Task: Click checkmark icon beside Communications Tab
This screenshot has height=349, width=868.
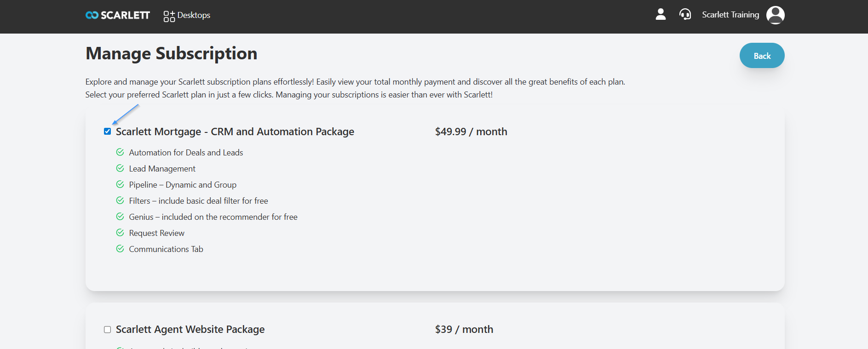Action: (120, 249)
